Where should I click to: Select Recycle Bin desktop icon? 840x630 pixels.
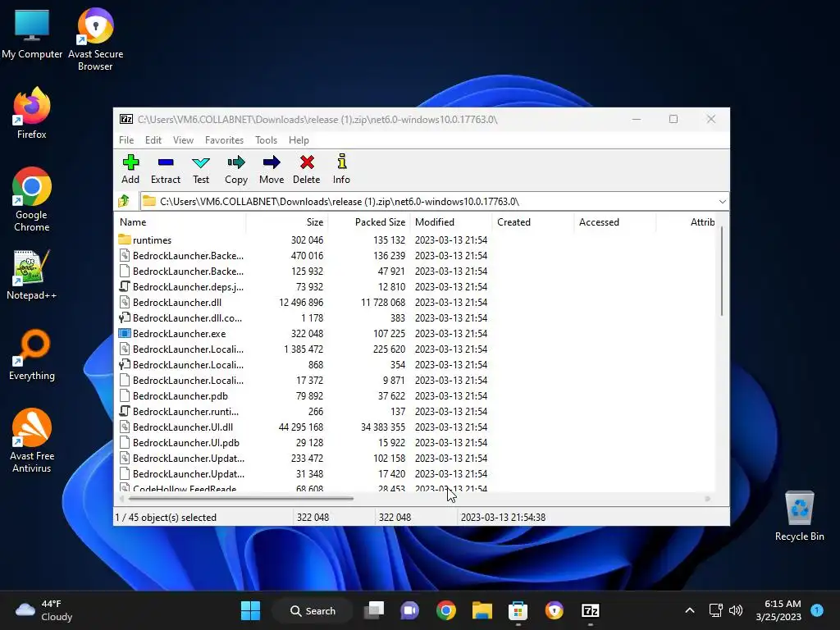(799, 516)
